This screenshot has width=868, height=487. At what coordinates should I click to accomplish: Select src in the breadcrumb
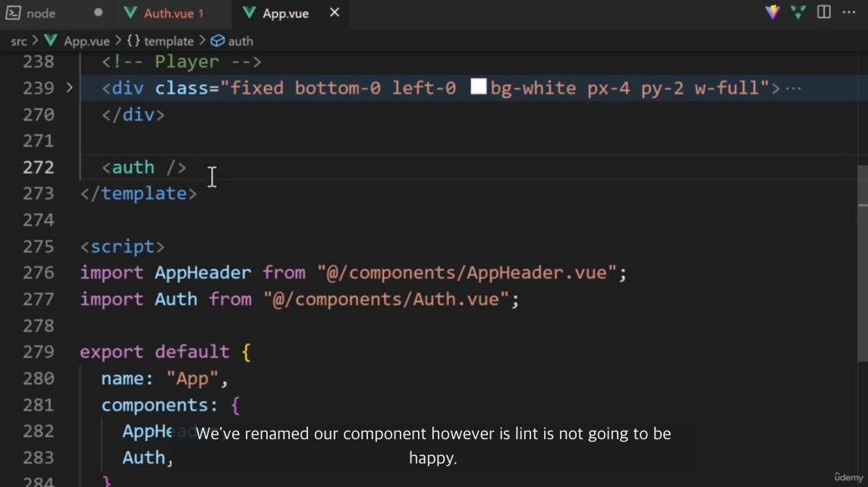[x=19, y=41]
